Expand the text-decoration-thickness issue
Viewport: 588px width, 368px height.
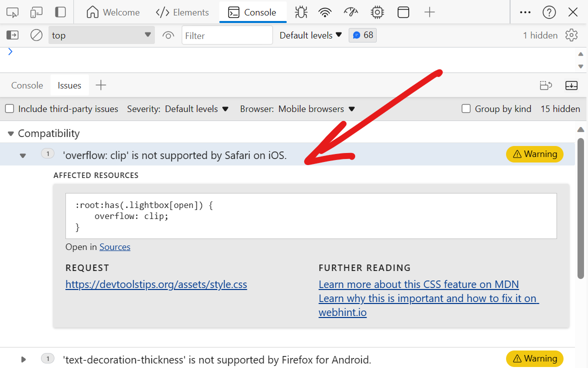point(23,359)
